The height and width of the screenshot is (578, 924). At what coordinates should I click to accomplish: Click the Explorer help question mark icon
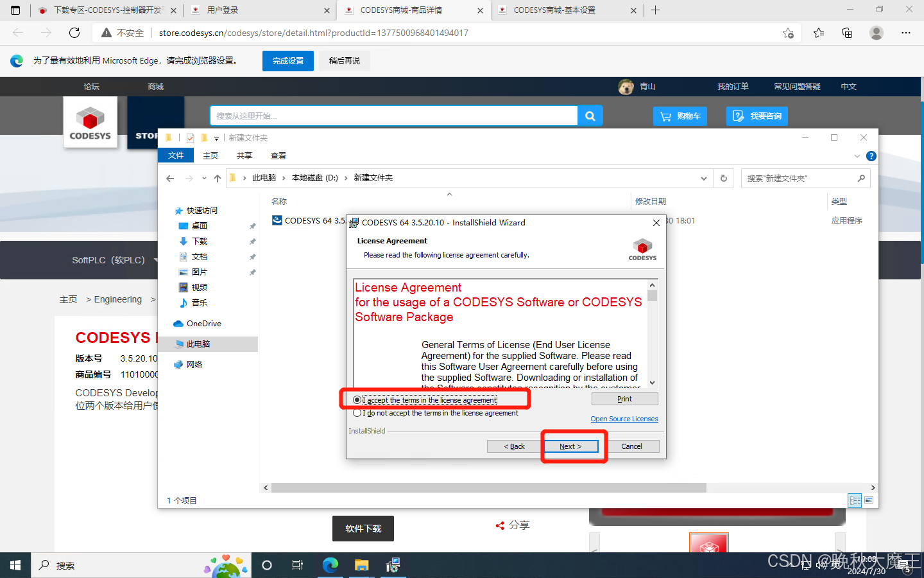871,156
